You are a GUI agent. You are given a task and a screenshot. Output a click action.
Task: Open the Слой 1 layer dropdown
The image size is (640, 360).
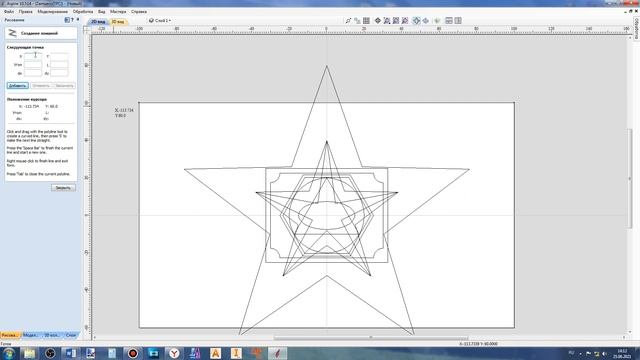pyautogui.click(x=160, y=20)
